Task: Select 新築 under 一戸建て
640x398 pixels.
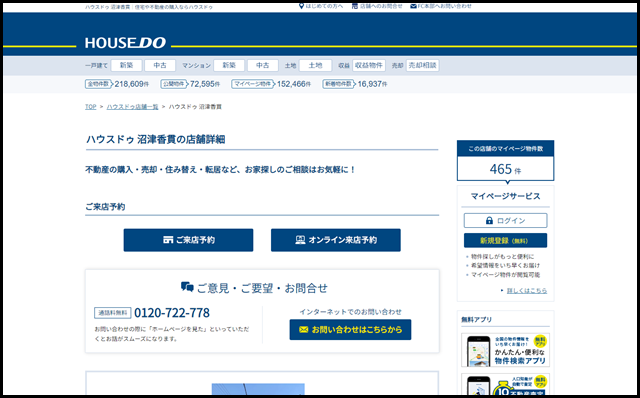Action: 127,65
